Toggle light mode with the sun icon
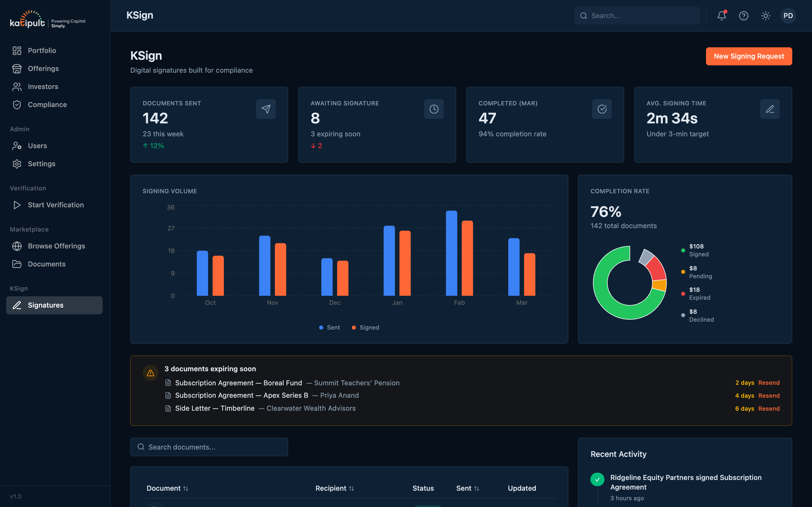The height and width of the screenshot is (507, 812). (x=766, y=15)
